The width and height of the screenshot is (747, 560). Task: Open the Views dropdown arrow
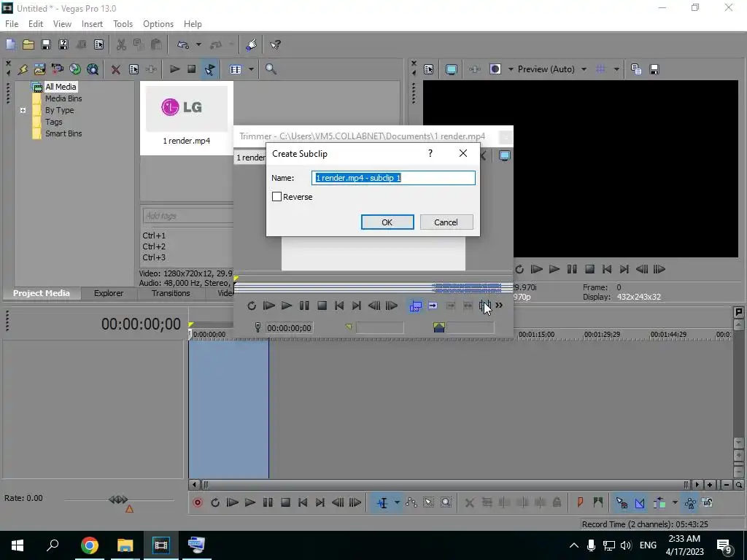[x=251, y=69]
